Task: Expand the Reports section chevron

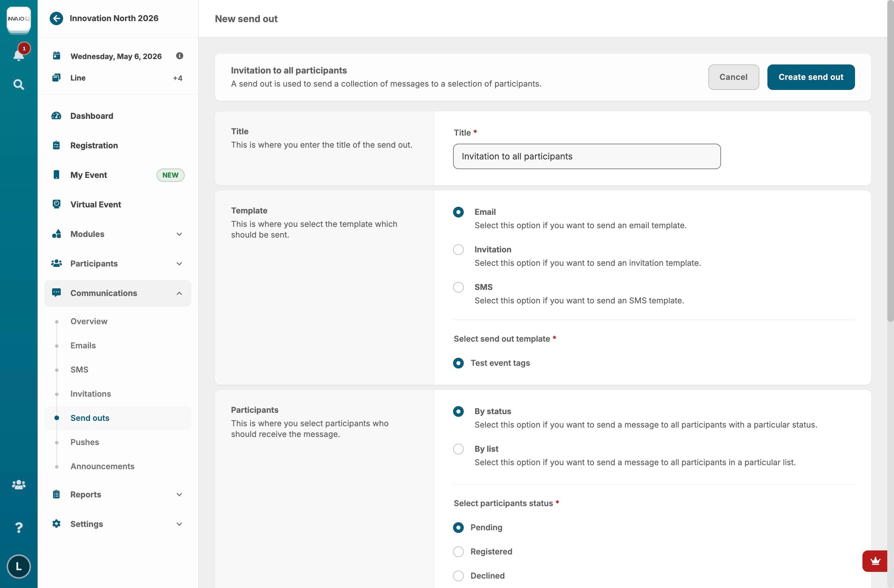Action: tap(179, 494)
